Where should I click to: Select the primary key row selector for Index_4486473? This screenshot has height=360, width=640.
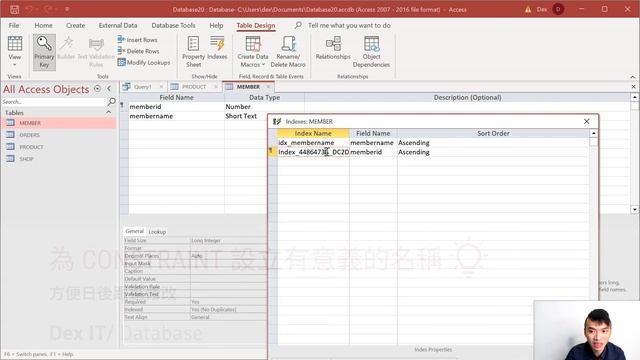(x=272, y=152)
